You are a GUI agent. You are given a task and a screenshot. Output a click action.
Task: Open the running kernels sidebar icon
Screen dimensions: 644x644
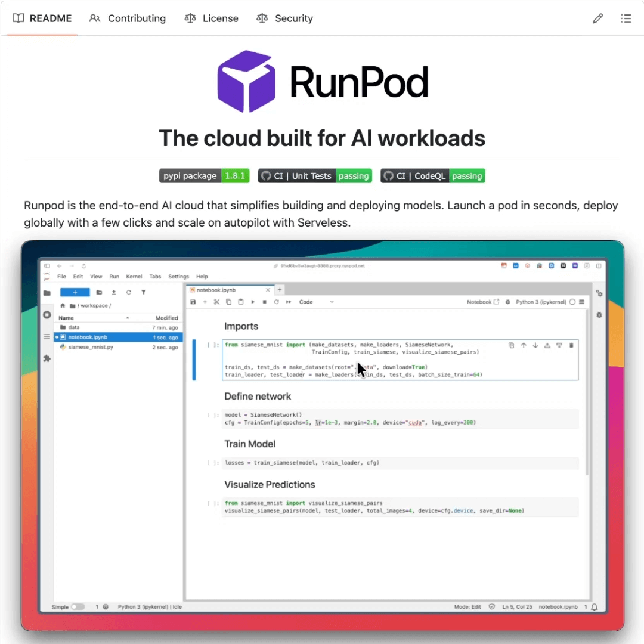click(47, 315)
